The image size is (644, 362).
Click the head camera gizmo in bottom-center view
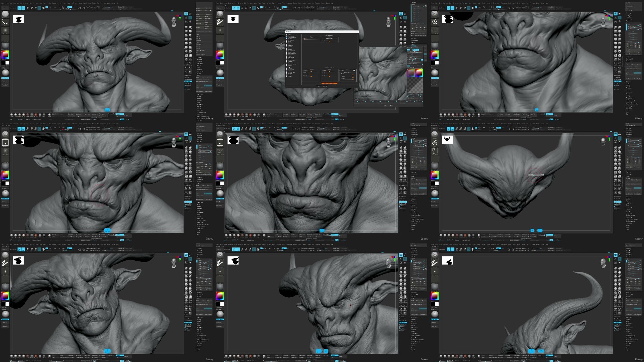coord(389,263)
